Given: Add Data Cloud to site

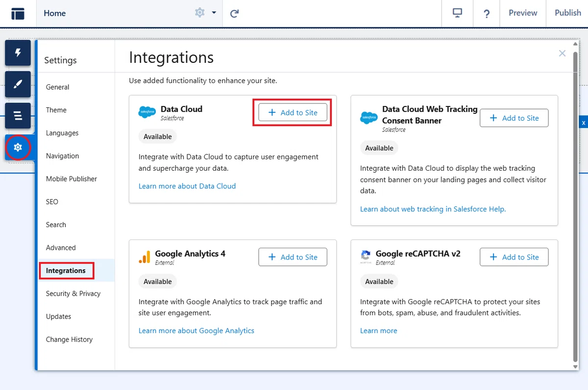Looking at the screenshot, I should coord(293,112).
